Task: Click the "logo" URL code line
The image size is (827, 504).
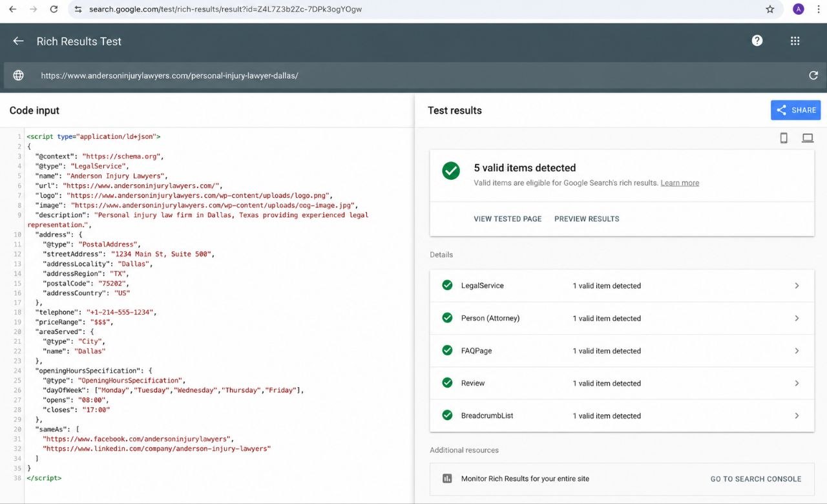Action: pyautogui.click(x=183, y=195)
